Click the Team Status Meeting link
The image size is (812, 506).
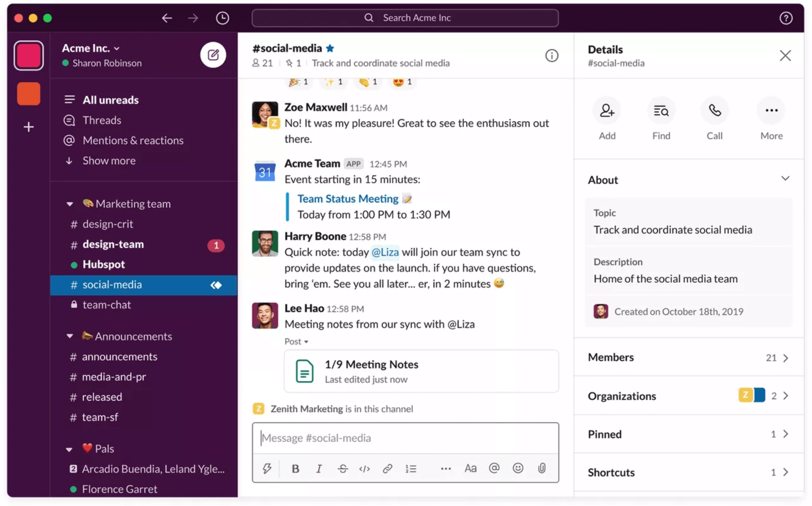click(348, 198)
